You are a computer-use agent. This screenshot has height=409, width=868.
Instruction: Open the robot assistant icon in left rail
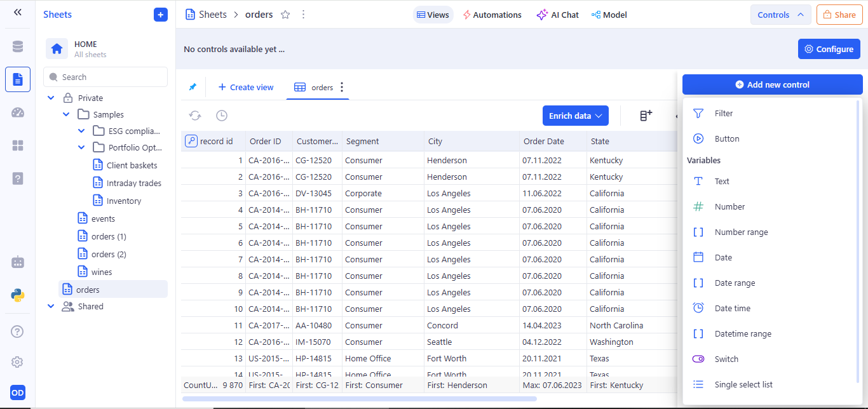pos(18,262)
